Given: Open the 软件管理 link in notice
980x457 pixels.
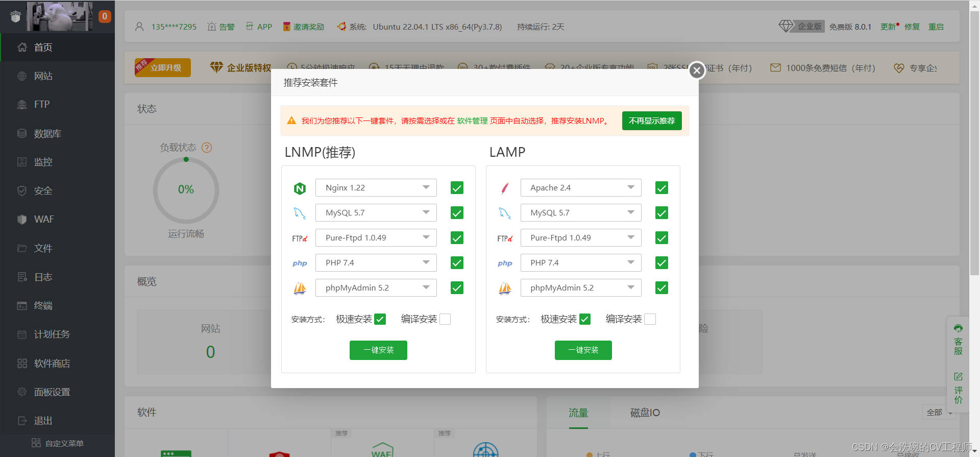Looking at the screenshot, I should coord(472,121).
